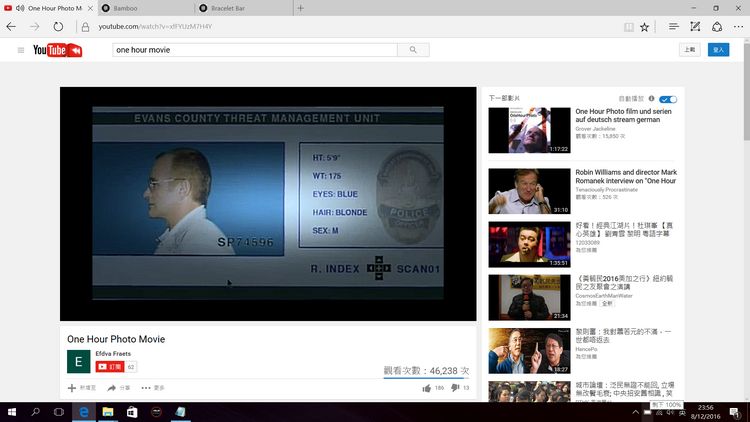Switch to the Bracelet Bar tab
The image size is (750, 422).
coord(244,8)
